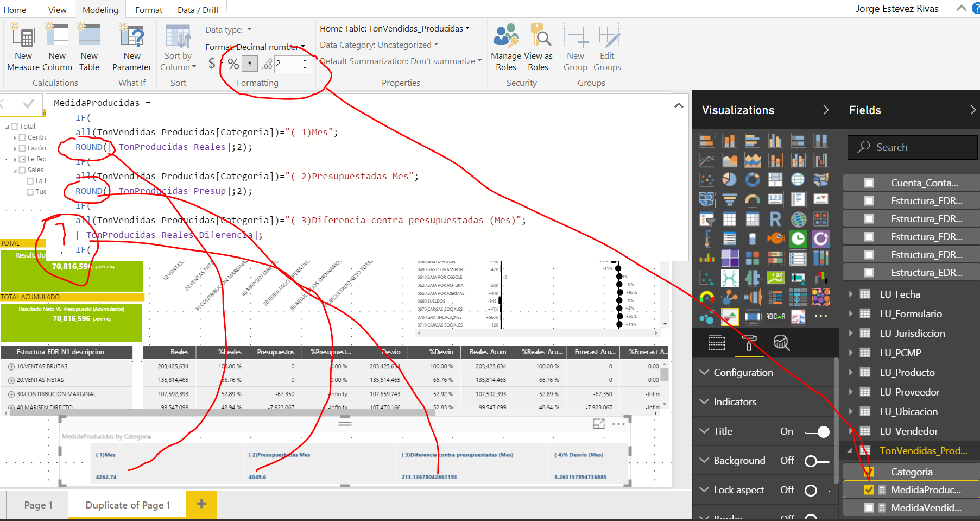Open the Format: Decimal number dropdown
Viewport: 980px width, 521px height.
click(255, 47)
